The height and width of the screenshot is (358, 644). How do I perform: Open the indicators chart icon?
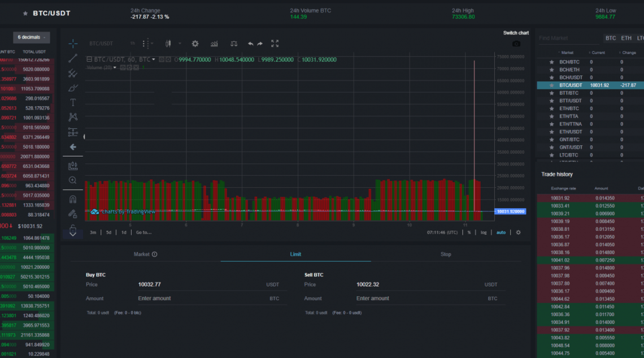click(x=214, y=44)
